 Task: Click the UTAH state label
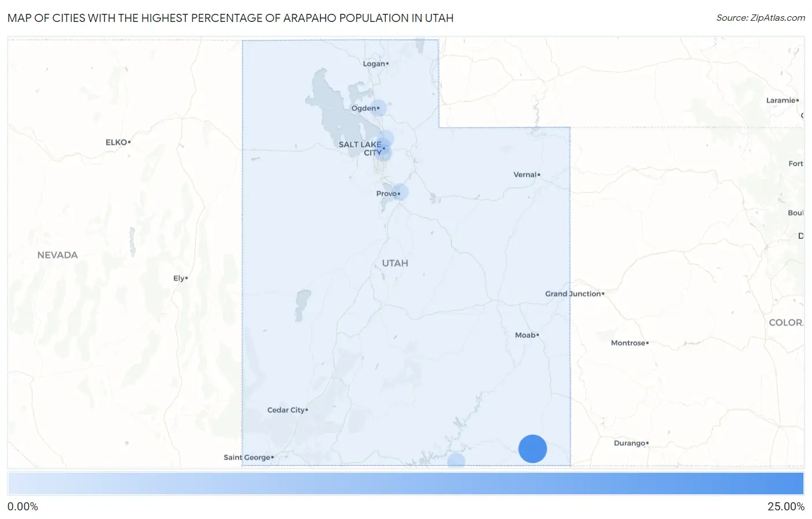pos(395,263)
